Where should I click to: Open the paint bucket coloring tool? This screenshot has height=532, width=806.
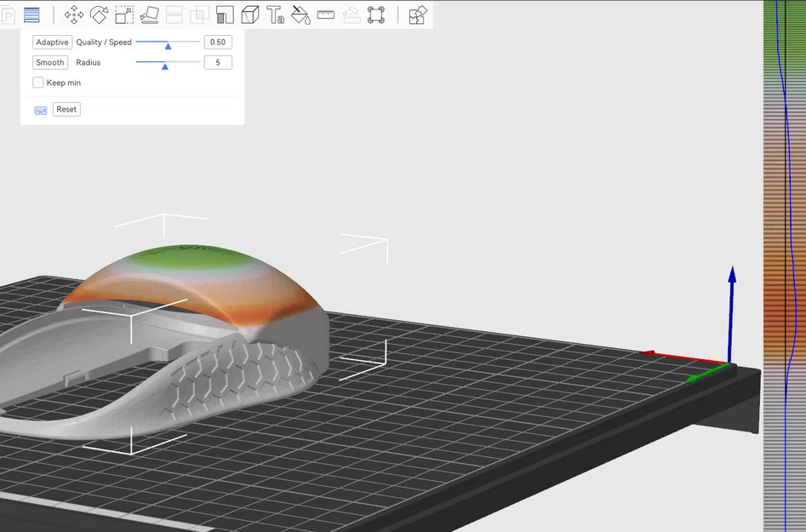click(300, 14)
